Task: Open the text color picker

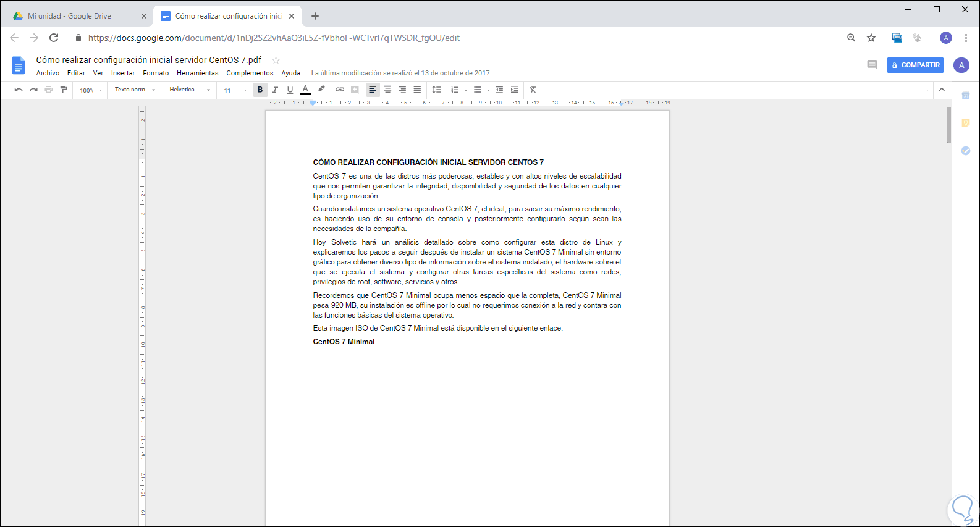Action: (305, 90)
